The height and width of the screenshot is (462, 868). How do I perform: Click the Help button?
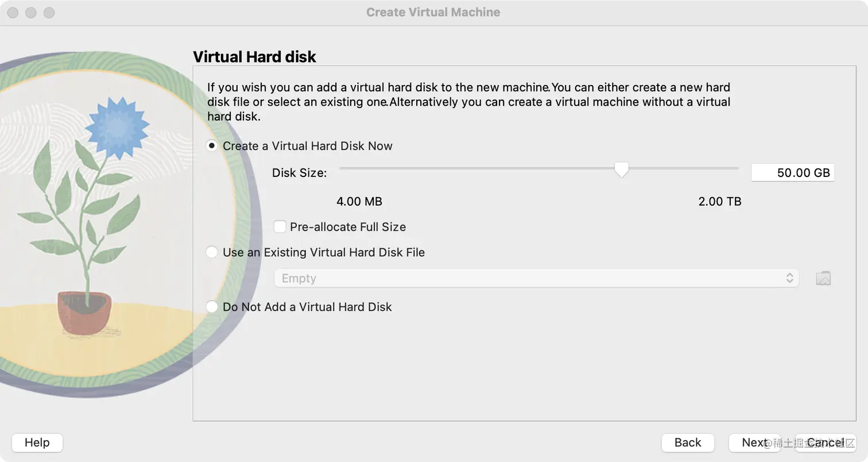(x=37, y=442)
